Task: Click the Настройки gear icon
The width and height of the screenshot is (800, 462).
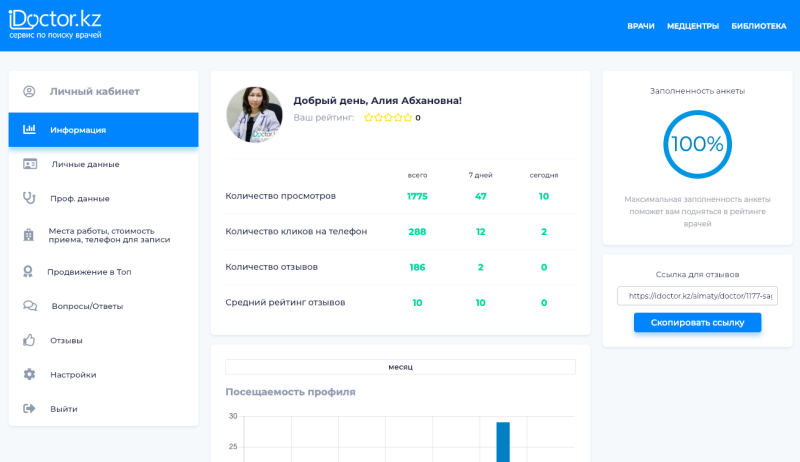Action: click(x=29, y=374)
